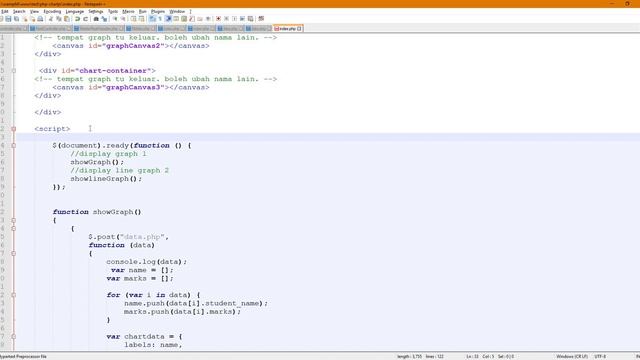The width and height of the screenshot is (640, 360).
Task: Start macro recording with red record icon
Action: 218,19
